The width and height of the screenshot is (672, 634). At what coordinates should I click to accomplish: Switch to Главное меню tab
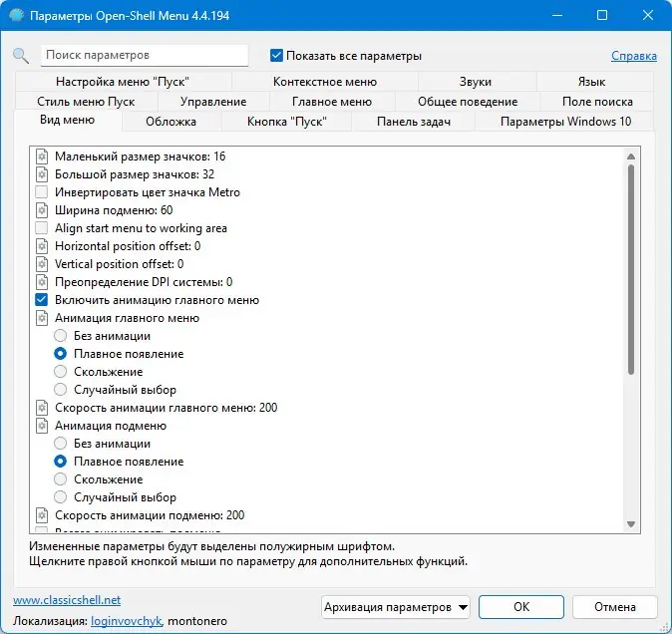coord(332,102)
